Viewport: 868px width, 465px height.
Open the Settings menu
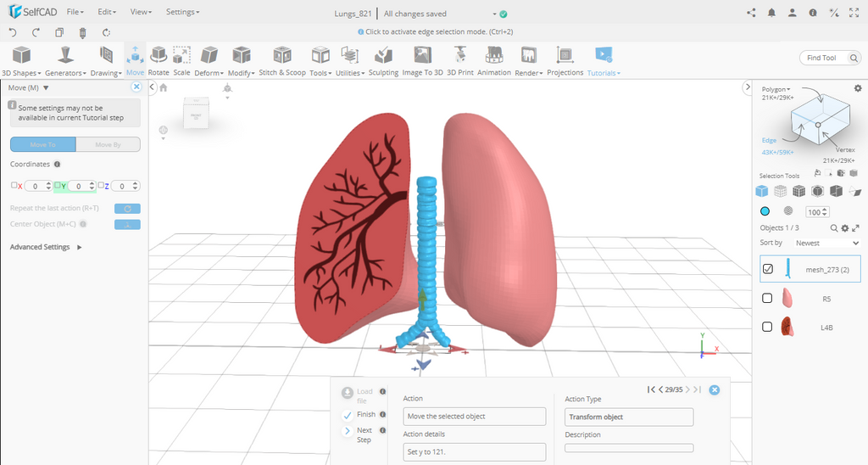182,13
